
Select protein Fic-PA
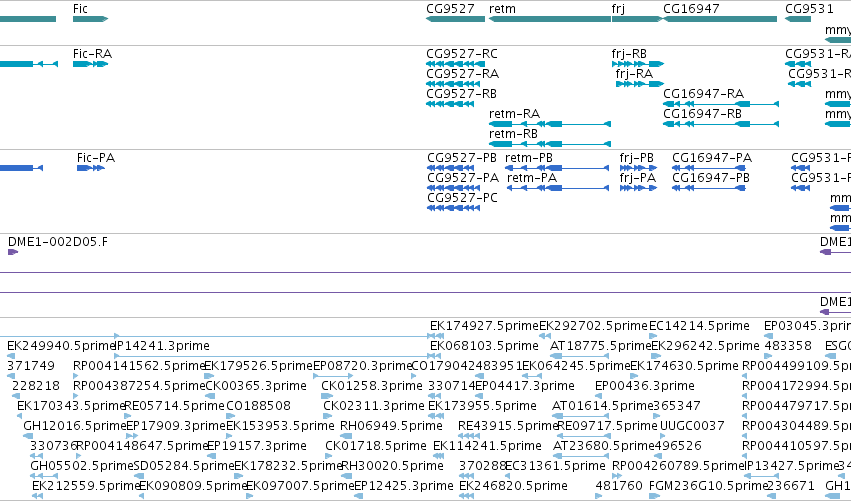[96, 158]
